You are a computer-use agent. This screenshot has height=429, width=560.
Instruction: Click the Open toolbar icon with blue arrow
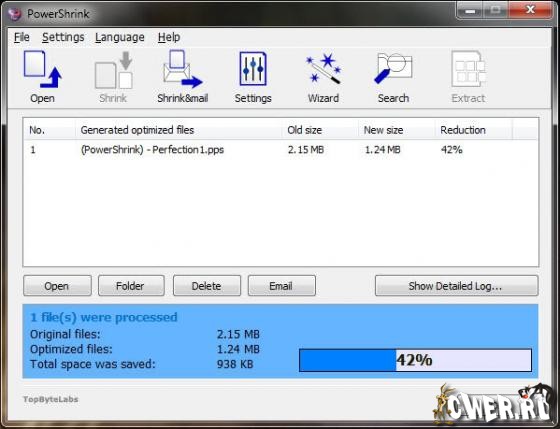pos(42,77)
